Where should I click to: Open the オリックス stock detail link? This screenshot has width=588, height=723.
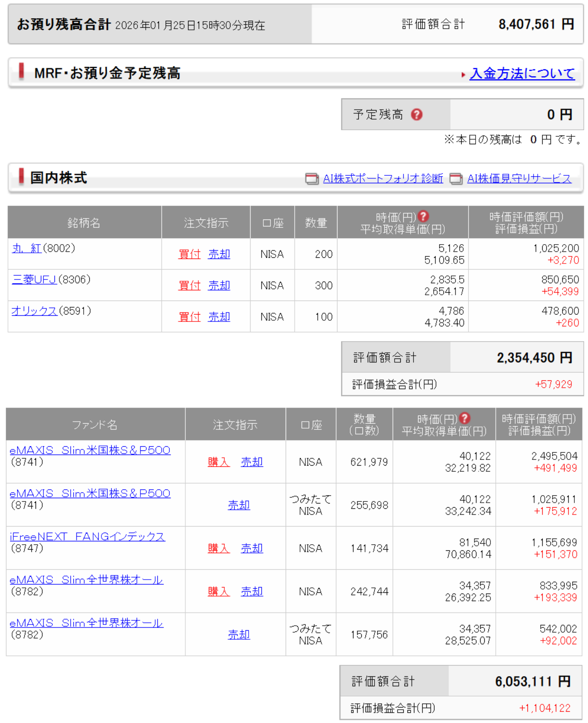coord(34,311)
